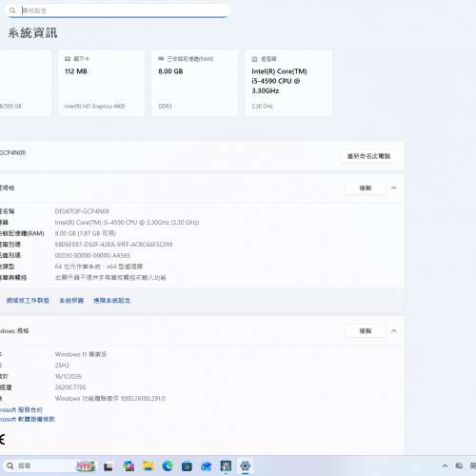The height and width of the screenshot is (476, 476).
Task: Copy the device specifications with its 複製 button
Action: 366,188
